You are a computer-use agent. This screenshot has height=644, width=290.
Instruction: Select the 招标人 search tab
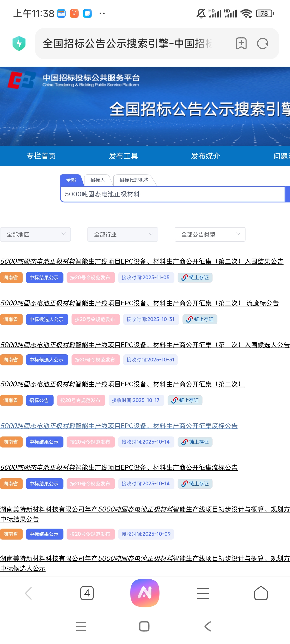click(x=98, y=180)
